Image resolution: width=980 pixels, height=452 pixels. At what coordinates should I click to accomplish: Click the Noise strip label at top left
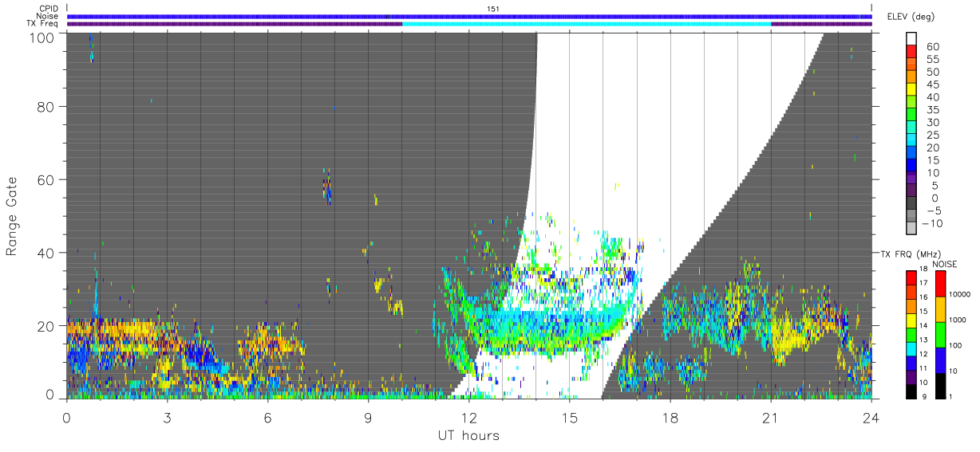pyautogui.click(x=48, y=16)
